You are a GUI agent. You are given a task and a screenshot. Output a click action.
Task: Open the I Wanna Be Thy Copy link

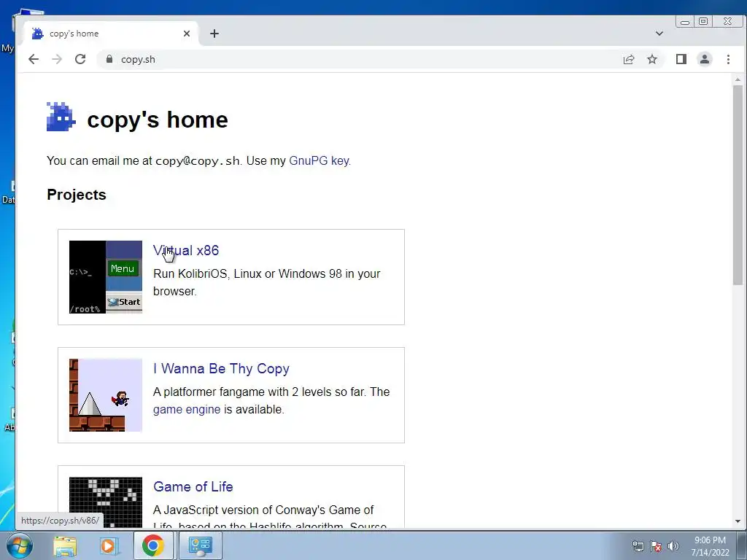221,368
